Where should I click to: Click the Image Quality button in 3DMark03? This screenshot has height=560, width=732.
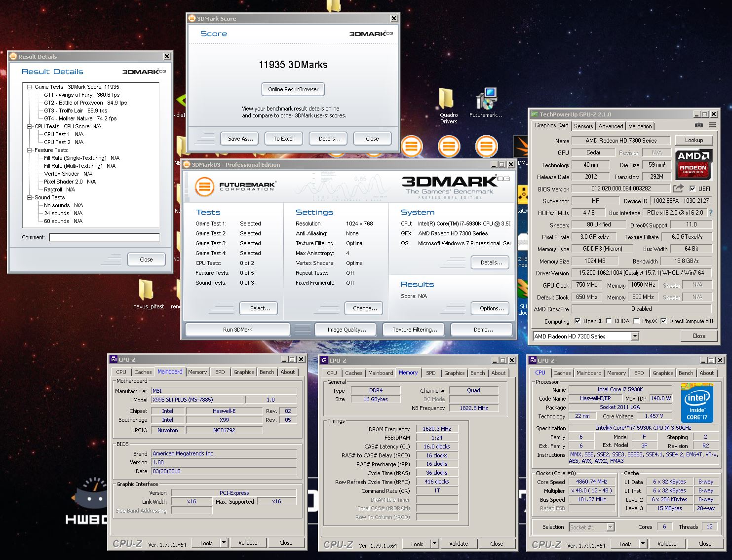point(347,330)
